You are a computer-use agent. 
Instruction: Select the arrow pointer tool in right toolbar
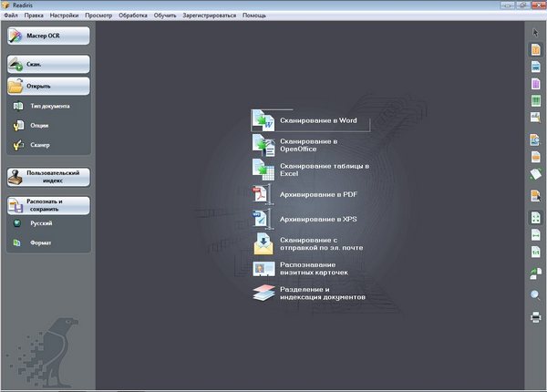click(x=535, y=33)
